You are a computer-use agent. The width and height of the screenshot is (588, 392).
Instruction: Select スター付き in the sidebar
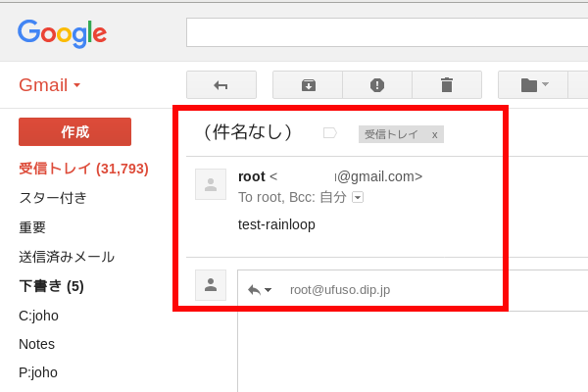[53, 198]
